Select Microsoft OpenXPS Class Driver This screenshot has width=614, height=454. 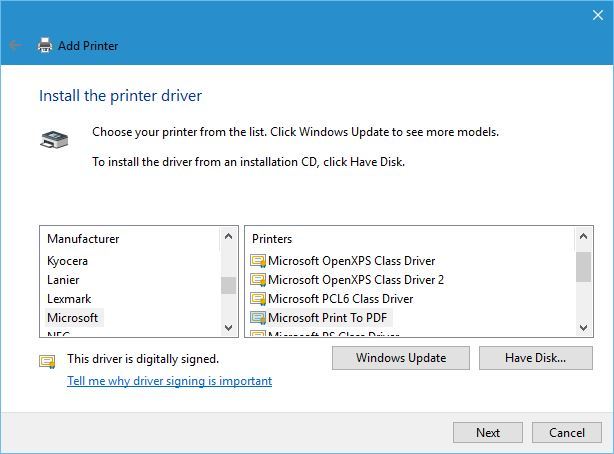[352, 261]
